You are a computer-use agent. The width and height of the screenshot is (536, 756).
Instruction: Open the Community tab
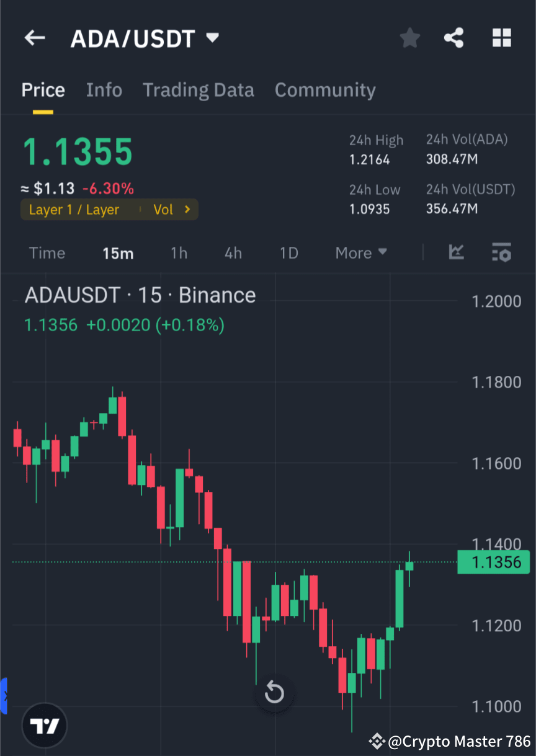pyautogui.click(x=325, y=90)
